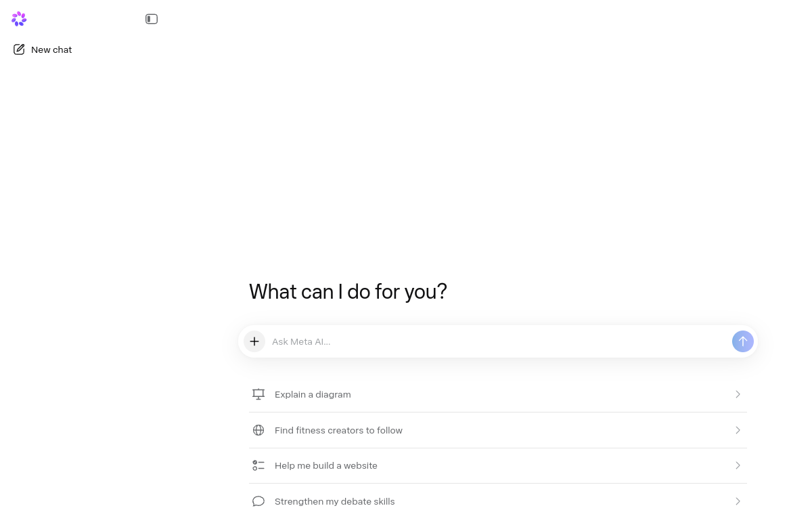This screenshot has height=508, width=812.
Task: Toggle the sidebar panel icon
Action: 152,19
